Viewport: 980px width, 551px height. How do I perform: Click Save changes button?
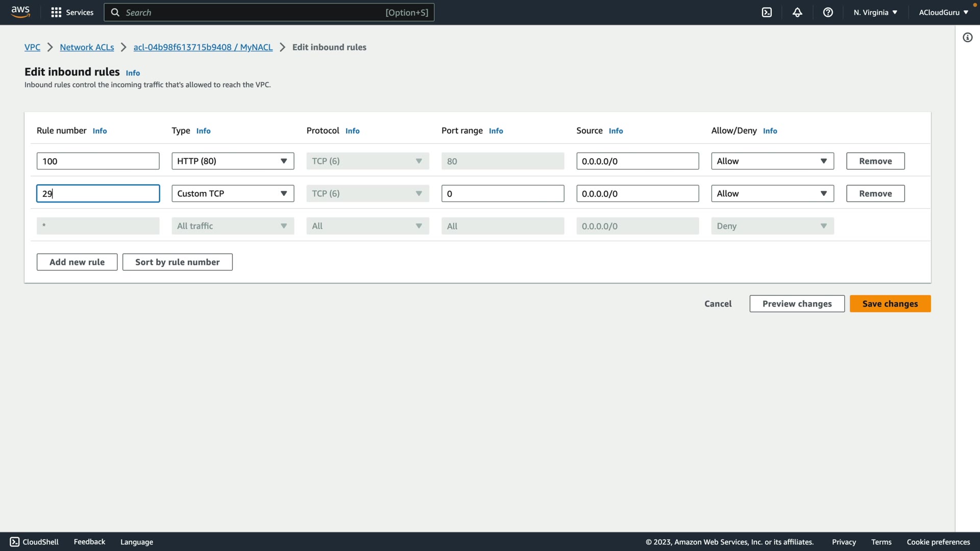coord(890,304)
